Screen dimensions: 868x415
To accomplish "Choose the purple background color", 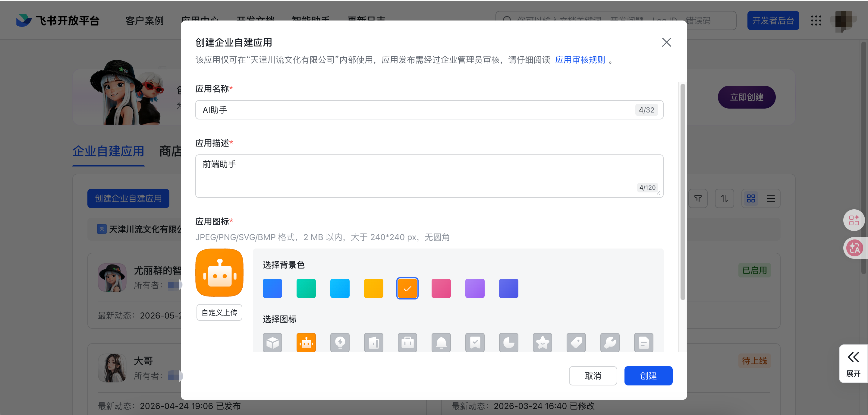I will click(475, 288).
